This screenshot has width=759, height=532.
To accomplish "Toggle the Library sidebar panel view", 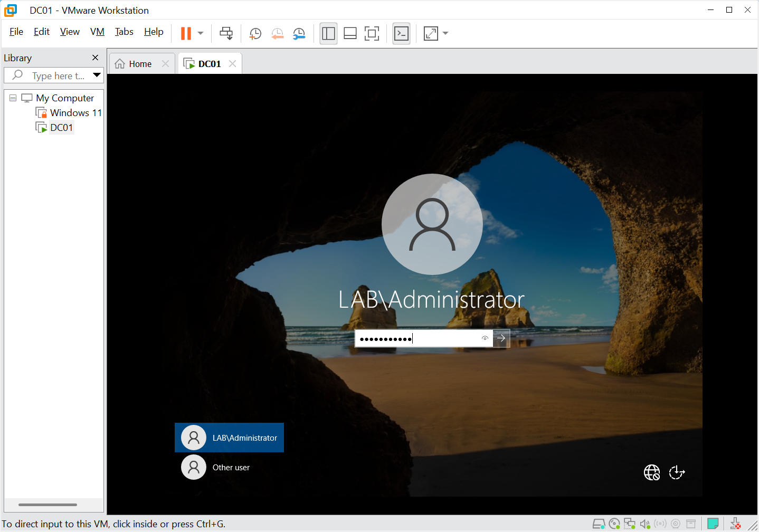I will coord(328,34).
